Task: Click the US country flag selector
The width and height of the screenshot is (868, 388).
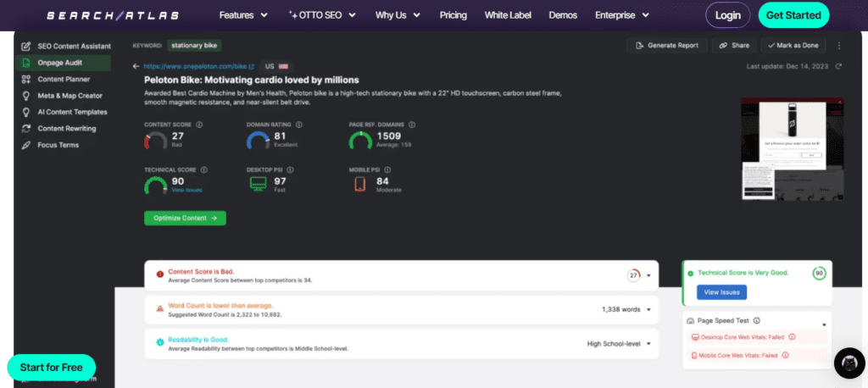Action: click(x=276, y=66)
